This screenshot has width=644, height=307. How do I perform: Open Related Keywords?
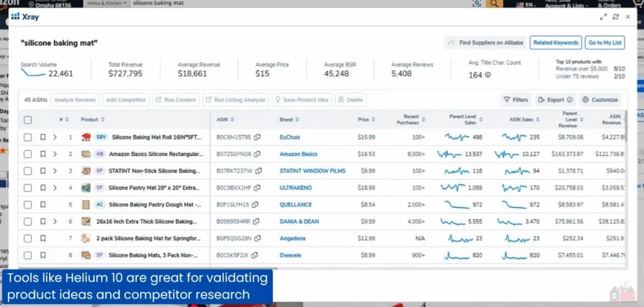[x=556, y=43]
